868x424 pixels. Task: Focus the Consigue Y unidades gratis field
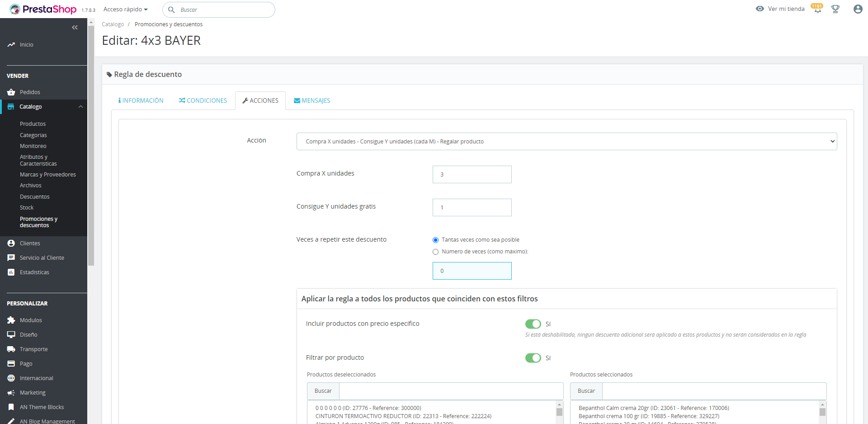tap(472, 208)
